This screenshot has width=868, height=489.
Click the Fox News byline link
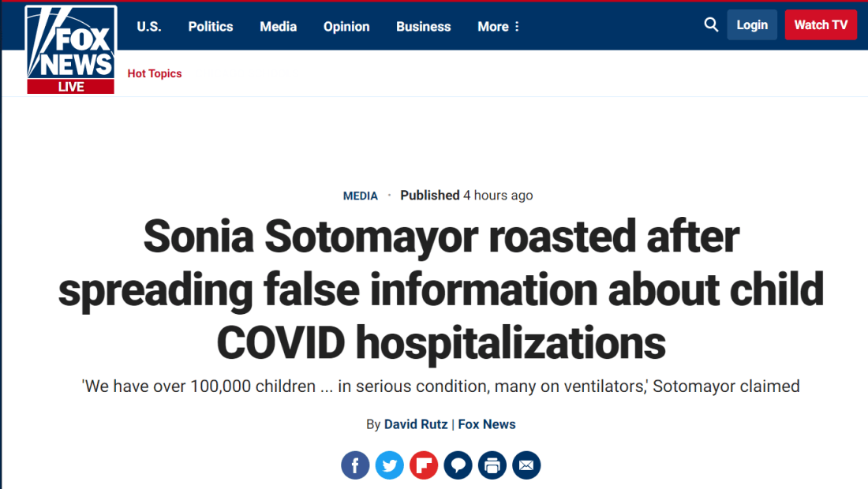coord(487,424)
